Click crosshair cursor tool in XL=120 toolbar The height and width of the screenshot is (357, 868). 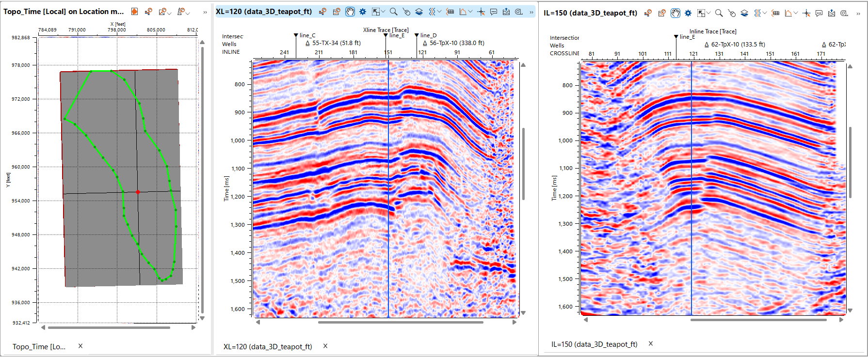[x=481, y=12]
